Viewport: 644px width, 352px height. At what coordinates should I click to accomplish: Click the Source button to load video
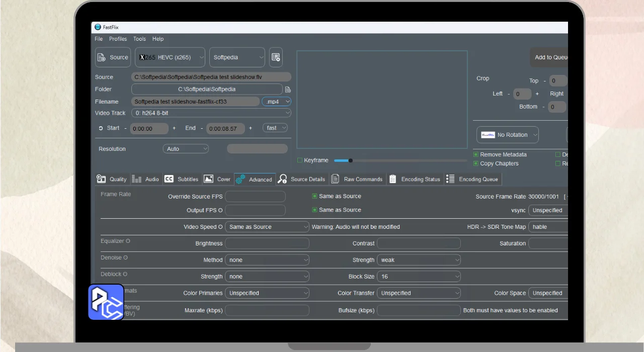pos(113,57)
